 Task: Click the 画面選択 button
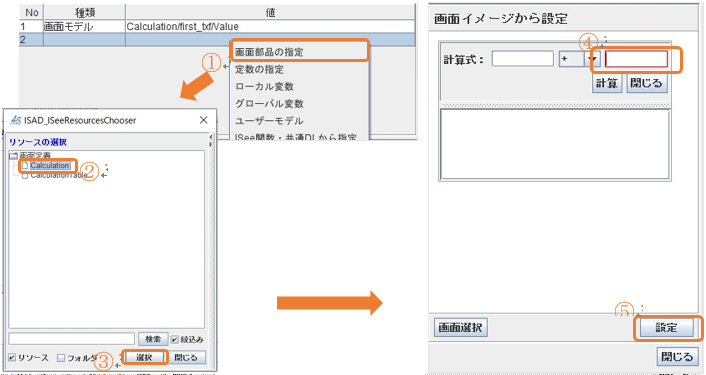coord(460,327)
